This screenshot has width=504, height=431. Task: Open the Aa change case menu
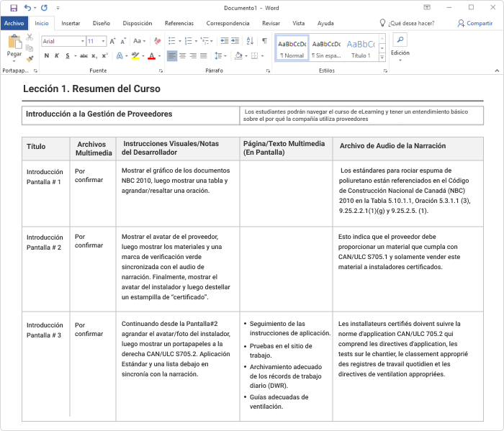[140, 41]
